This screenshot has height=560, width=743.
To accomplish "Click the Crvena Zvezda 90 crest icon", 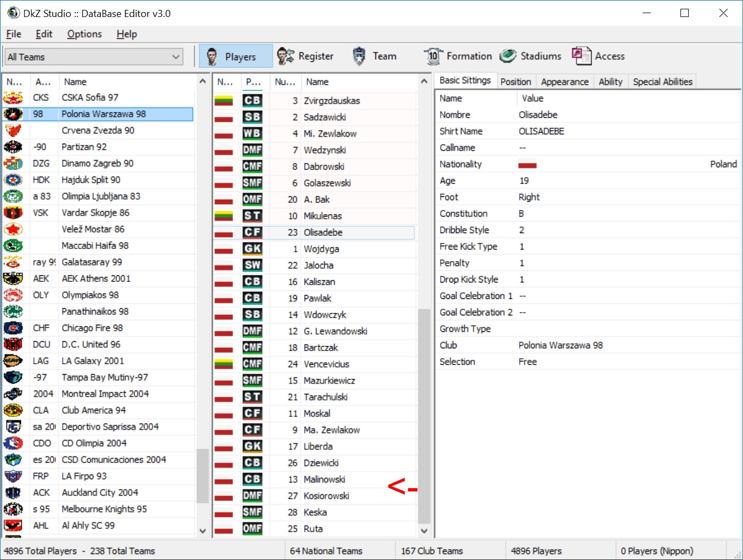I will coord(13,131).
